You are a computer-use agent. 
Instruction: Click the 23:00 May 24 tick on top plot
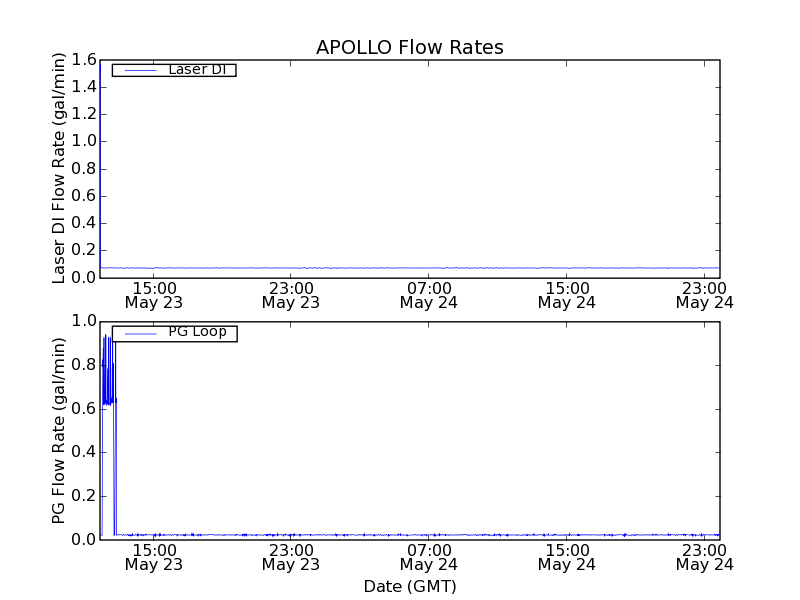[704, 294]
